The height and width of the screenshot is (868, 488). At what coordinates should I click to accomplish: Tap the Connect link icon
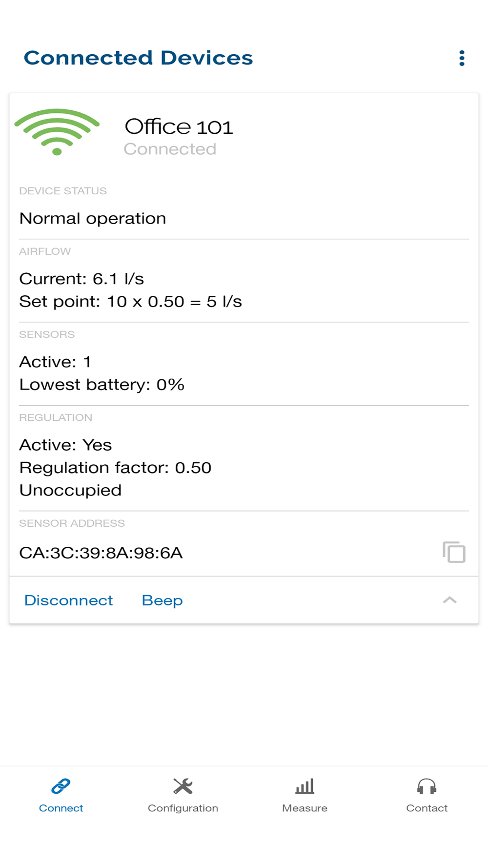(61, 786)
